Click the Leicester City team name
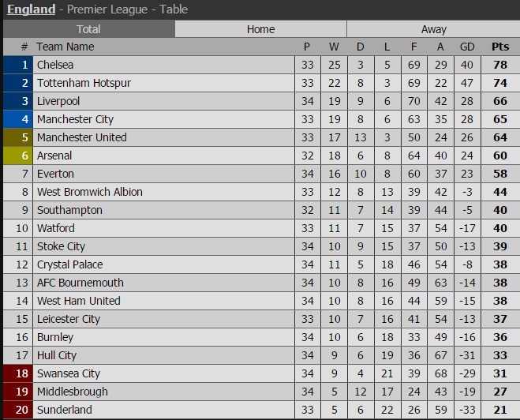 (69, 319)
